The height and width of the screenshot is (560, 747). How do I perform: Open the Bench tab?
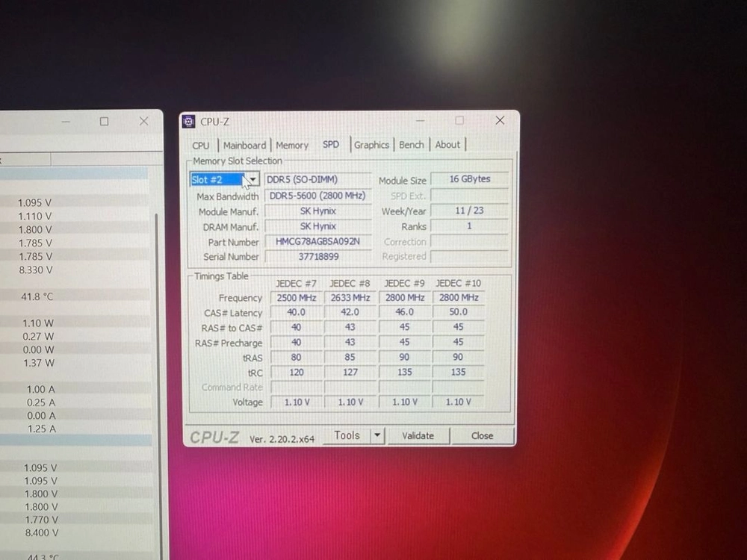pyautogui.click(x=411, y=145)
